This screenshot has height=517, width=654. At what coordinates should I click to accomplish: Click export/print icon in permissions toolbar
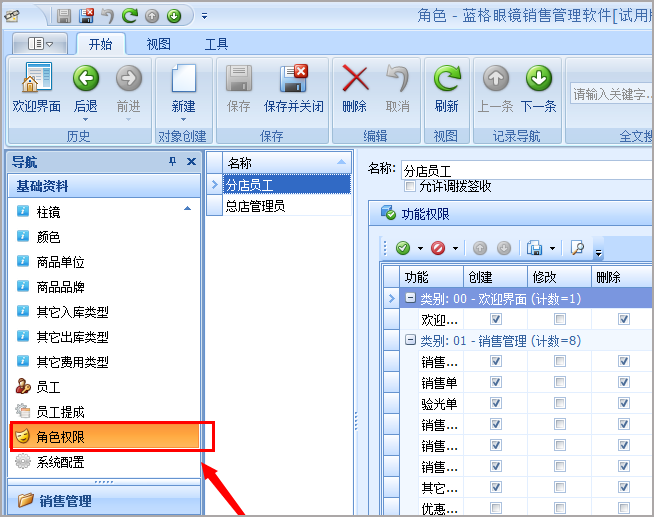tap(535, 248)
